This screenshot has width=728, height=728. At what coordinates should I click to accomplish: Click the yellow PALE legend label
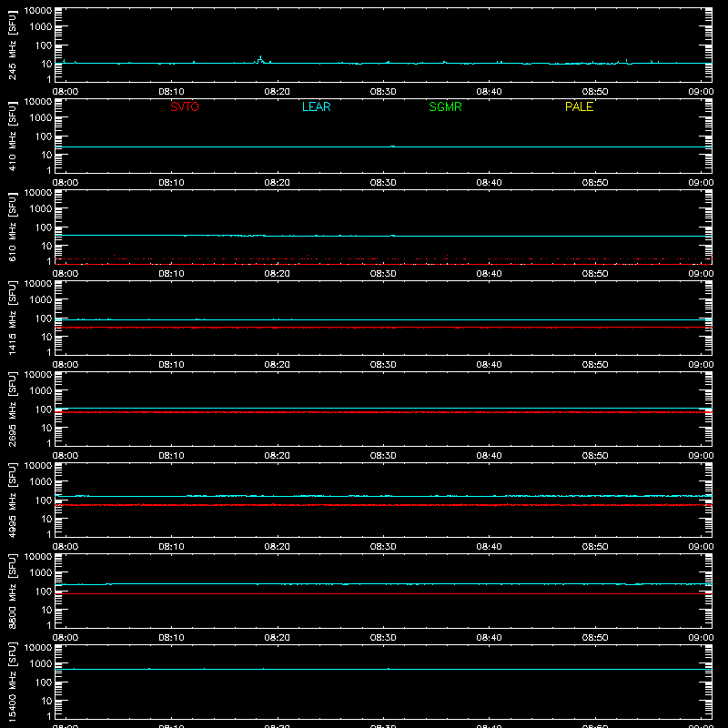click(x=579, y=106)
